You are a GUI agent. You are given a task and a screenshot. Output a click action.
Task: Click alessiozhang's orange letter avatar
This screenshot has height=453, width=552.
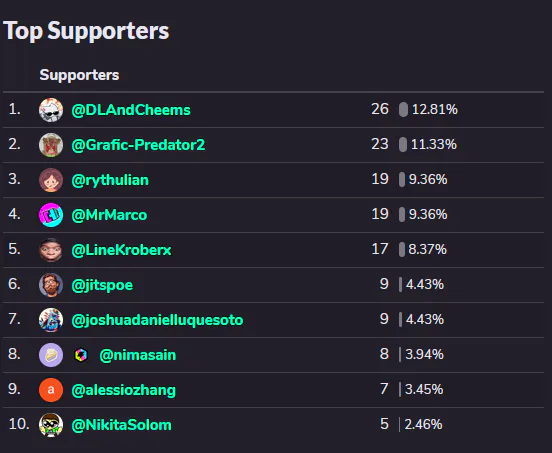(x=51, y=390)
